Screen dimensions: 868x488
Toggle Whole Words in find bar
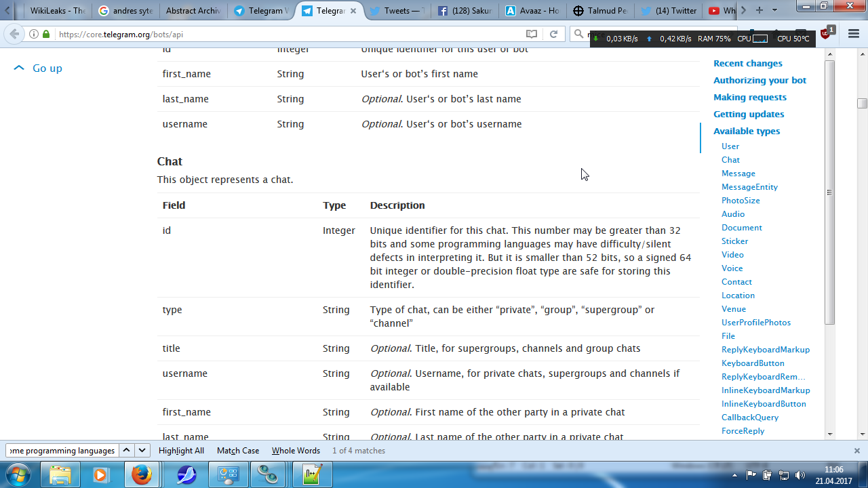click(x=296, y=451)
